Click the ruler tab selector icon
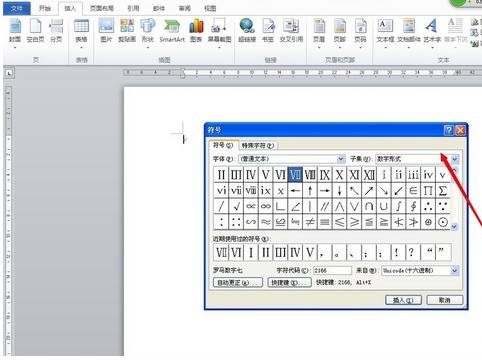 [9, 73]
